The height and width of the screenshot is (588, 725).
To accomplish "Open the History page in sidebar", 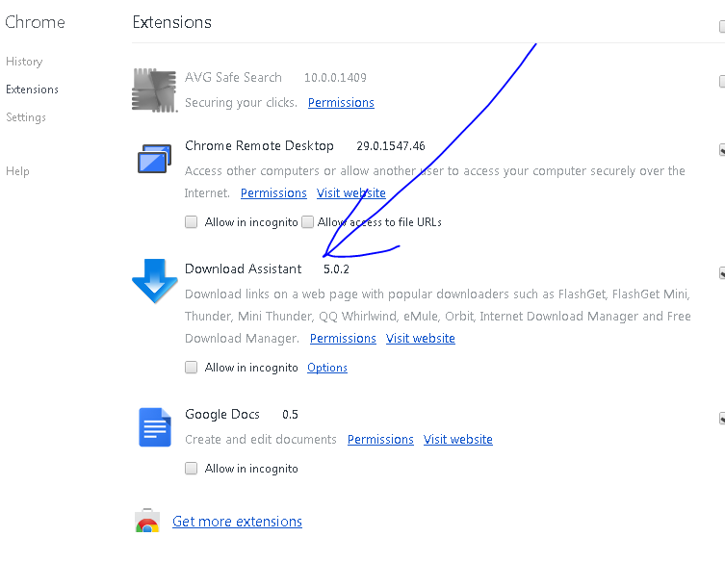I will (24, 62).
